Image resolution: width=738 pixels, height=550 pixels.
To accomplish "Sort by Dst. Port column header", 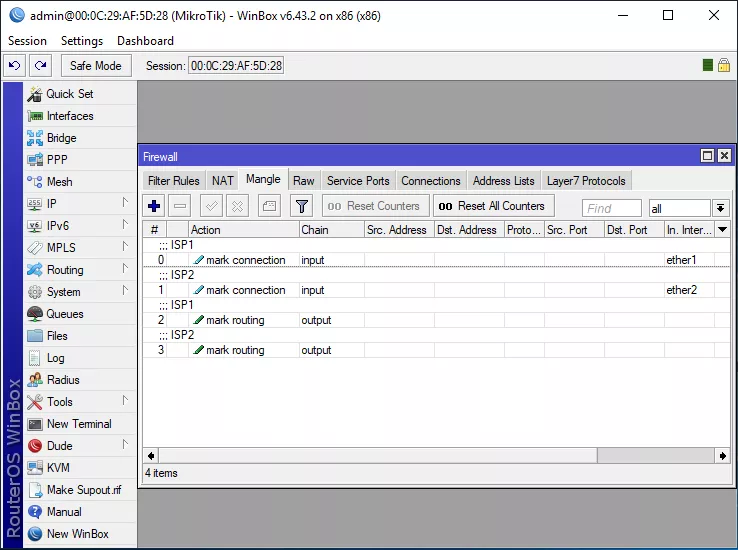I will [634, 230].
